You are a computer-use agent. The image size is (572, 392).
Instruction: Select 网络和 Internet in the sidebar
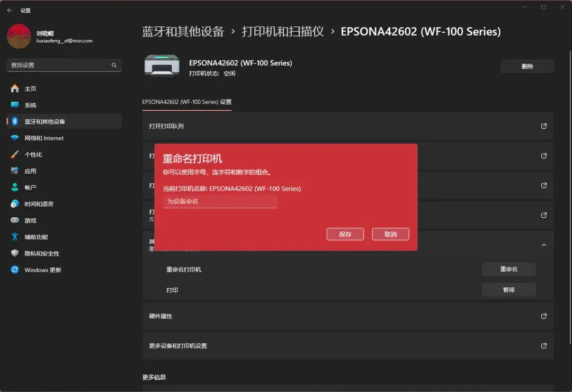click(x=64, y=138)
